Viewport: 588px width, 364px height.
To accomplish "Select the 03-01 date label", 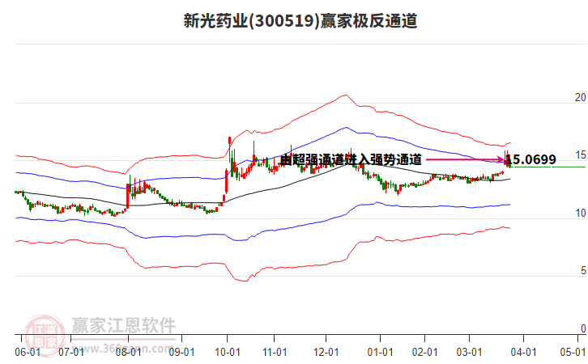I will (469, 353).
